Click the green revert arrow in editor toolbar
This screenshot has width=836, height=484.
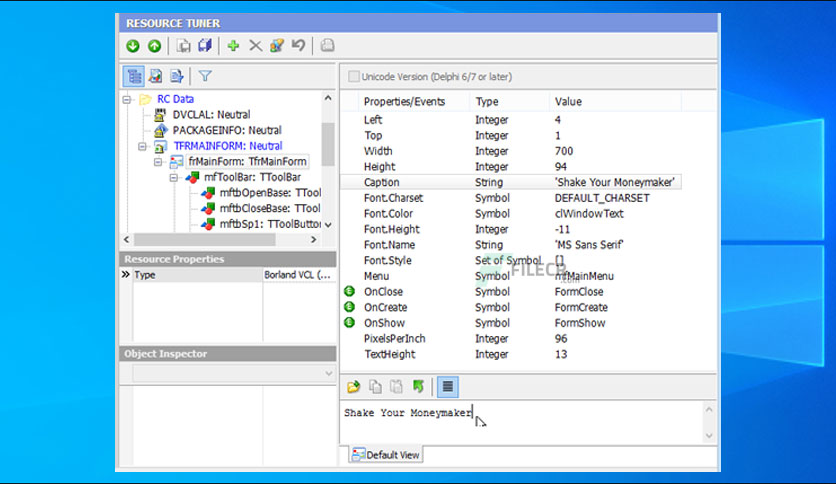pyautogui.click(x=418, y=387)
